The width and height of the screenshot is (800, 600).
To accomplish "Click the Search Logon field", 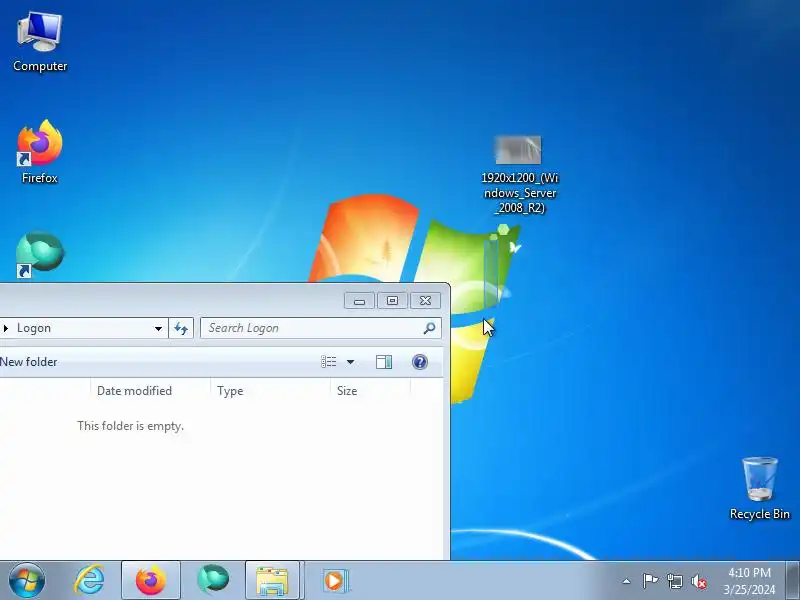I will [321, 328].
